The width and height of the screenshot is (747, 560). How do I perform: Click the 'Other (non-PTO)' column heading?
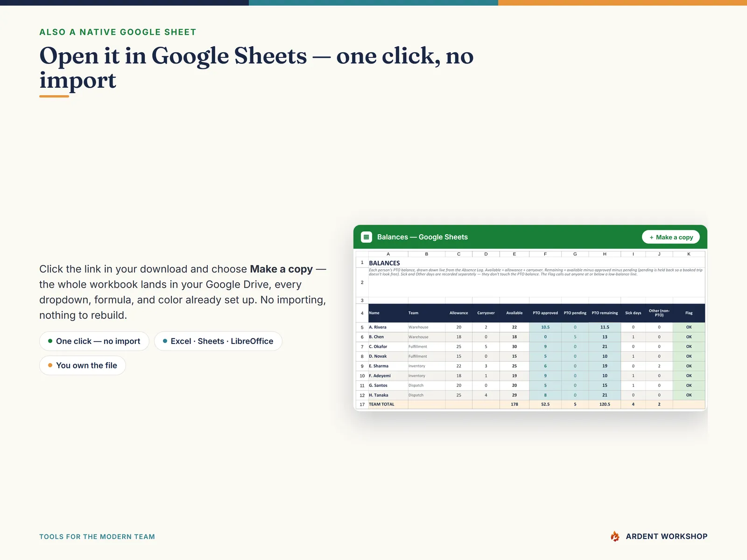coord(659,313)
